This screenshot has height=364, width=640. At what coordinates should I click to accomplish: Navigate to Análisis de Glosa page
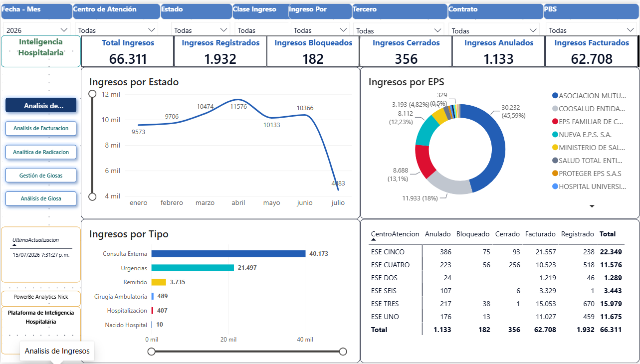[41, 198]
